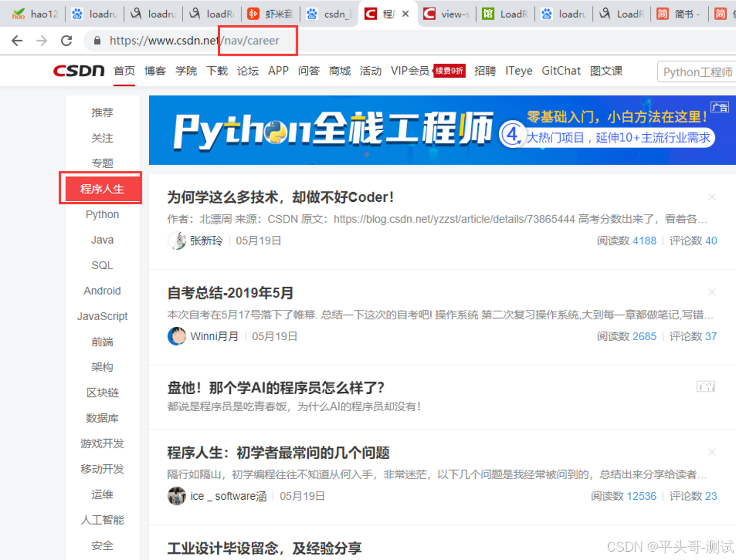Select 区块链 sidebar category

point(102,393)
